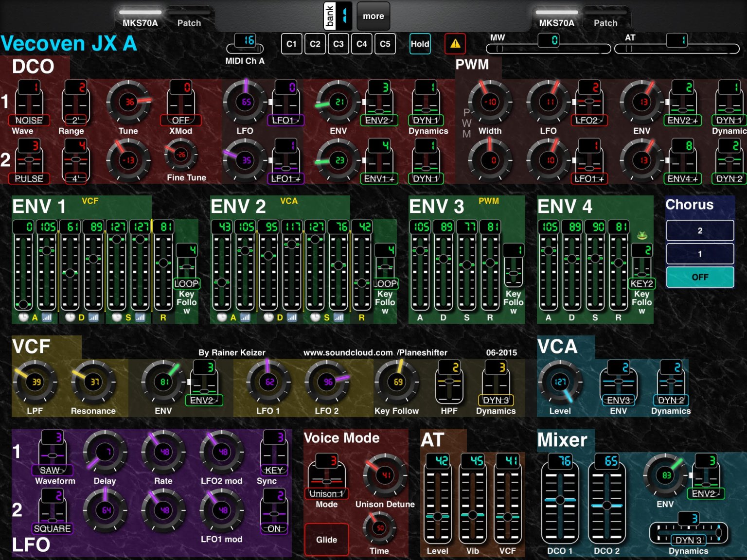
Task: Click the ENV 1 decay clock icon
Action: pyautogui.click(x=70, y=317)
